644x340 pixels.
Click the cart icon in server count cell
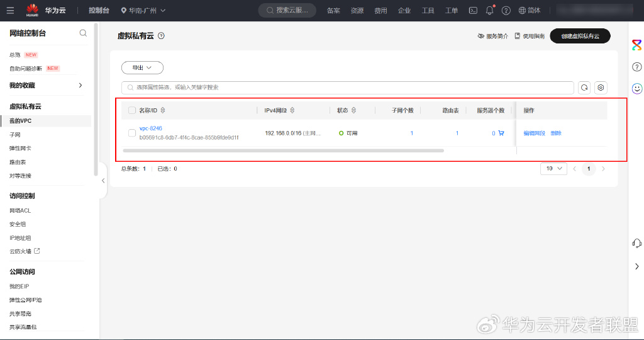coord(501,133)
